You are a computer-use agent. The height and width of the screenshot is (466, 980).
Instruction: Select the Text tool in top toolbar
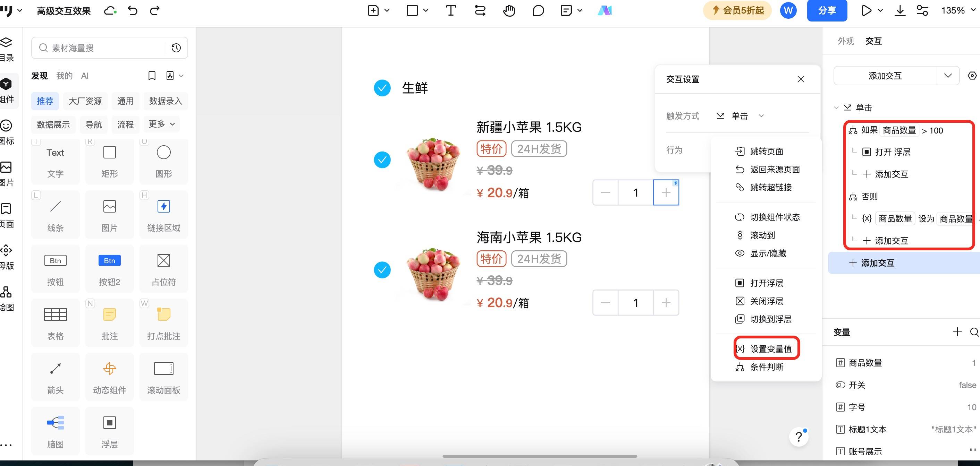tap(451, 11)
